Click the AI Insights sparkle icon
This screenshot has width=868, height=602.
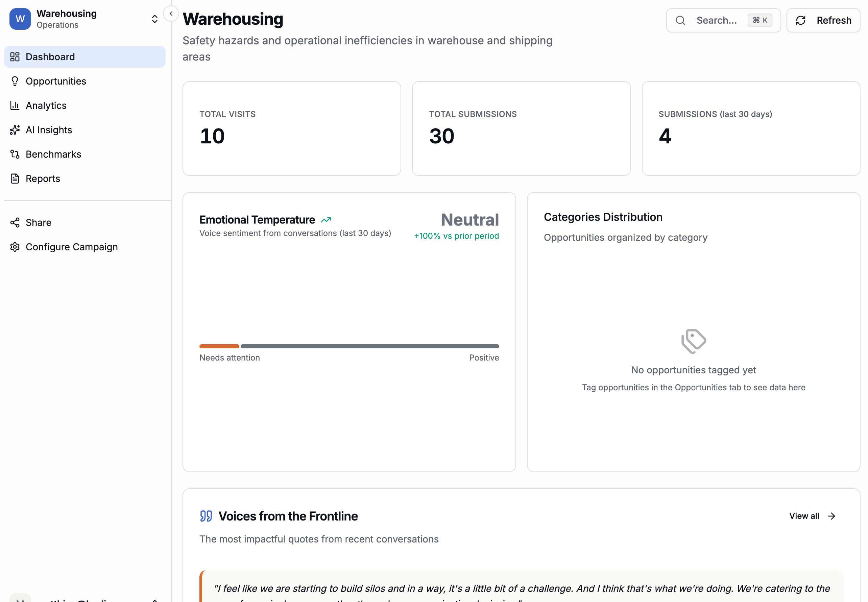click(15, 130)
